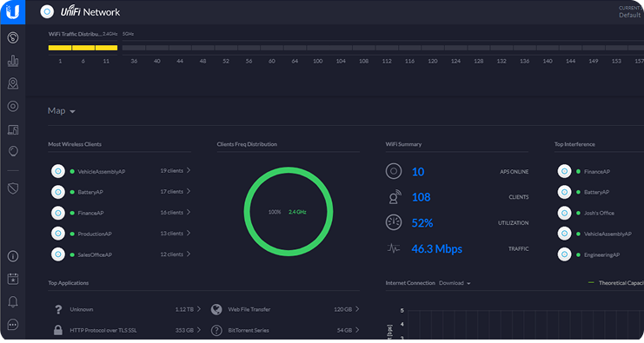Click EngineeringAP device icon in Top Interference
The width and height of the screenshot is (644, 343).
tap(564, 254)
